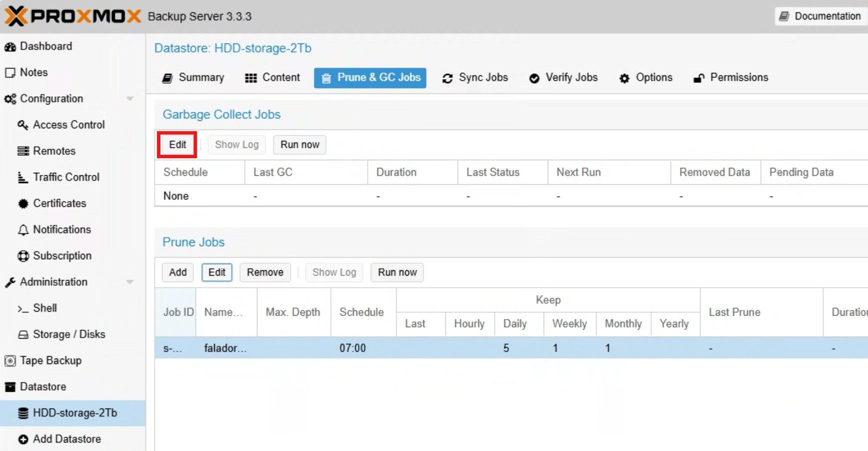Viewport: 868px width, 451px height.
Task: Select the prune job row scheduled 07:00
Action: coord(511,348)
